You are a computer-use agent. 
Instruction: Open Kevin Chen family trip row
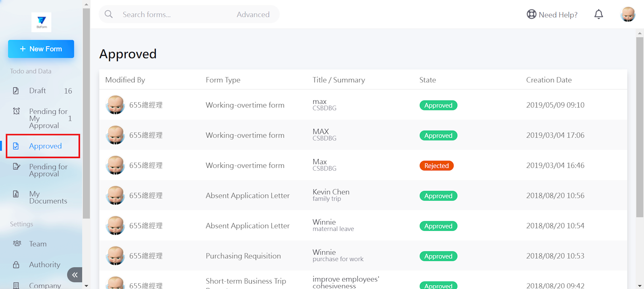pyautogui.click(x=331, y=195)
